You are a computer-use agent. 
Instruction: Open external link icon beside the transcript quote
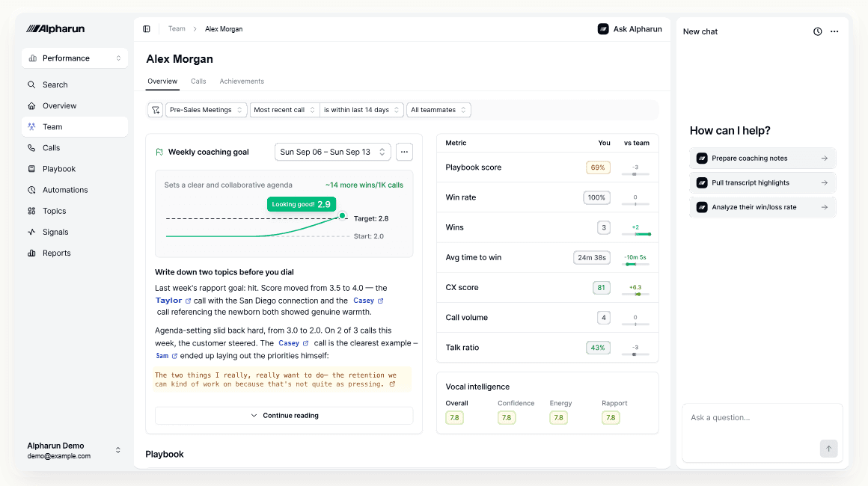coord(393,384)
